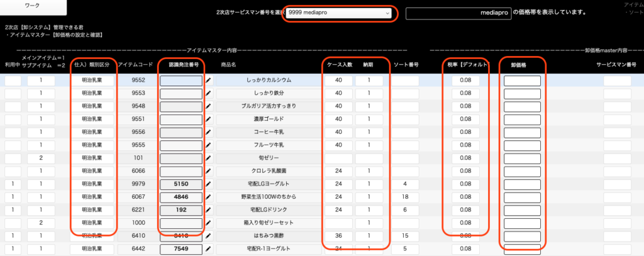
Task: Click the ソート番号 field showing 18
Action: [x=406, y=198]
